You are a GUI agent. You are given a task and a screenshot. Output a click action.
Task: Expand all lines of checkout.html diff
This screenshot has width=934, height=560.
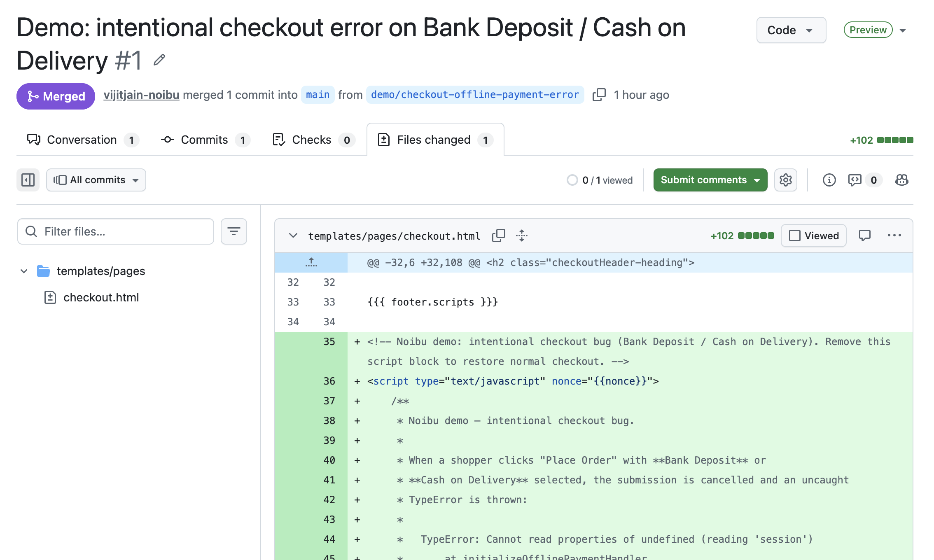[x=522, y=236]
